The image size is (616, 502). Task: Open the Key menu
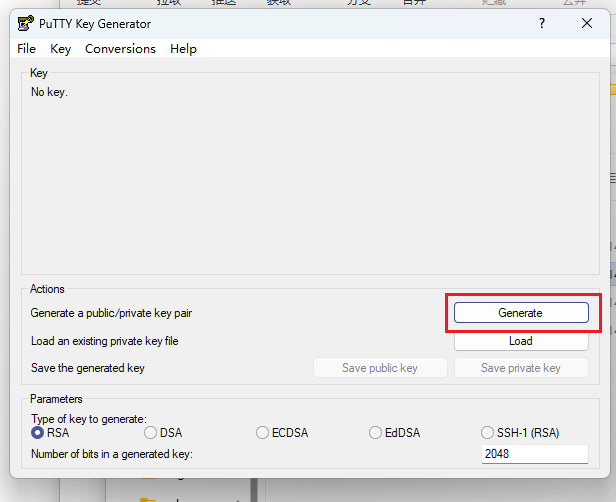pyautogui.click(x=60, y=48)
